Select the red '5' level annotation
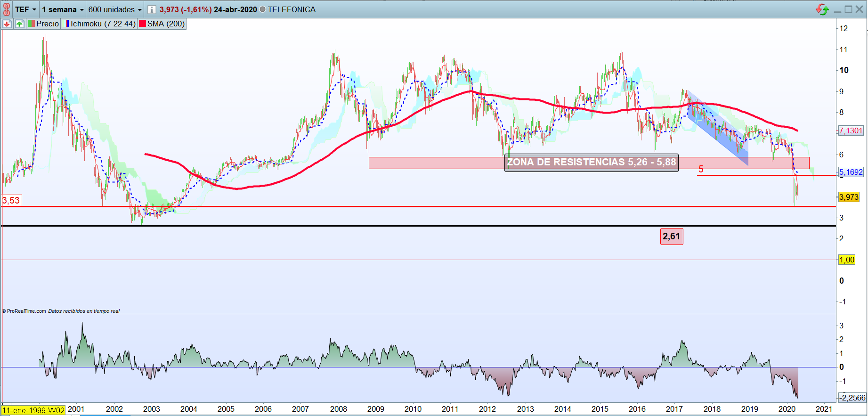Image resolution: width=868 pixels, height=416 pixels. [x=701, y=169]
